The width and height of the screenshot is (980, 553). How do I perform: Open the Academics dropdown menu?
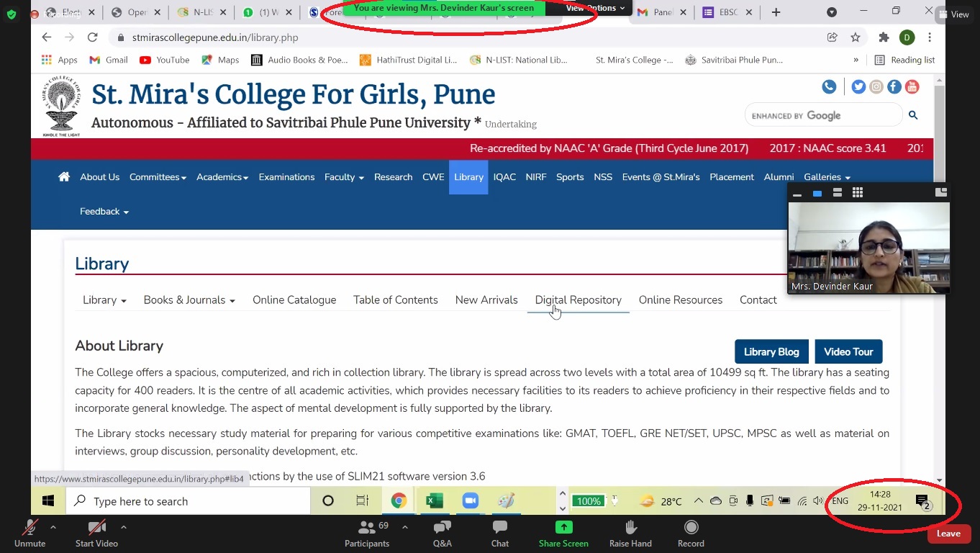[222, 177]
